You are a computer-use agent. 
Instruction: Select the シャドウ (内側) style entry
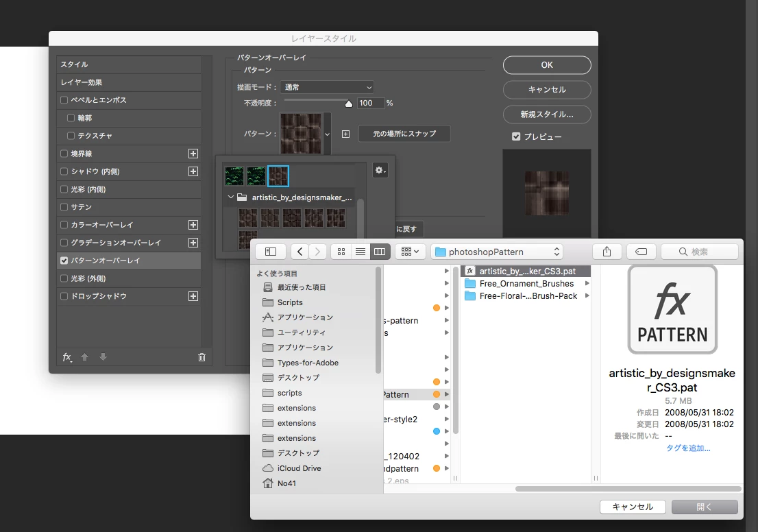click(x=95, y=171)
